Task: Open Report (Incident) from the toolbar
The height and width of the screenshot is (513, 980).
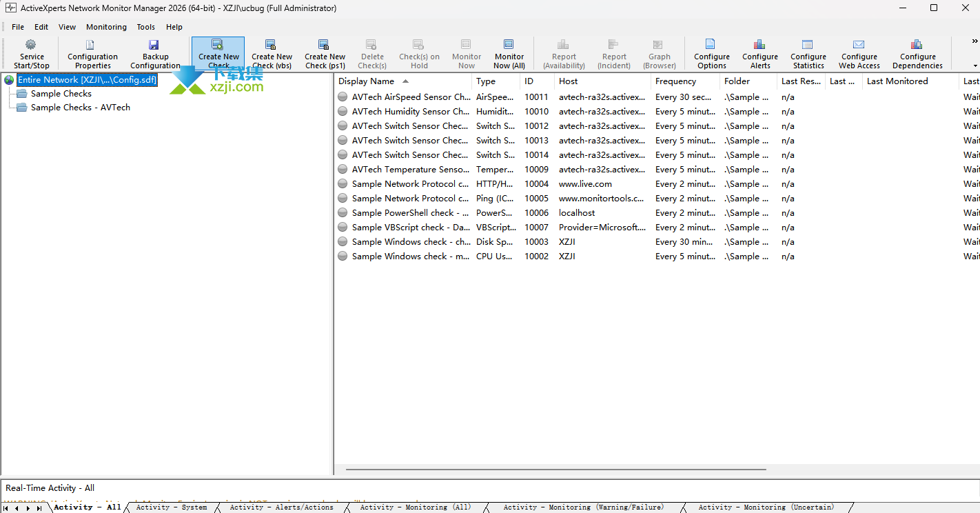Action: click(x=614, y=54)
